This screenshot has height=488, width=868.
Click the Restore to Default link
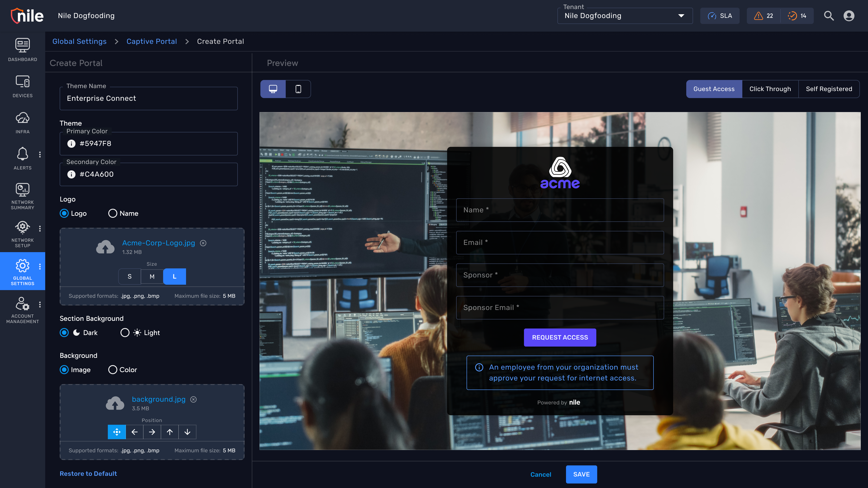click(x=88, y=474)
